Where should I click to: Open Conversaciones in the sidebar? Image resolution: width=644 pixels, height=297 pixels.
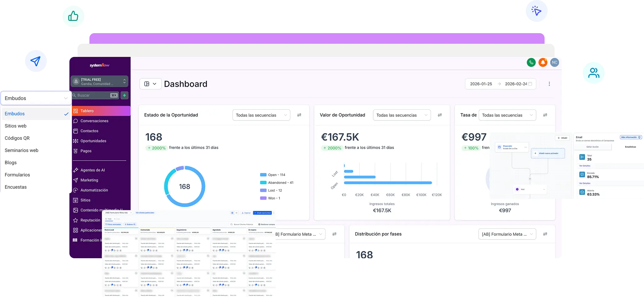point(94,121)
